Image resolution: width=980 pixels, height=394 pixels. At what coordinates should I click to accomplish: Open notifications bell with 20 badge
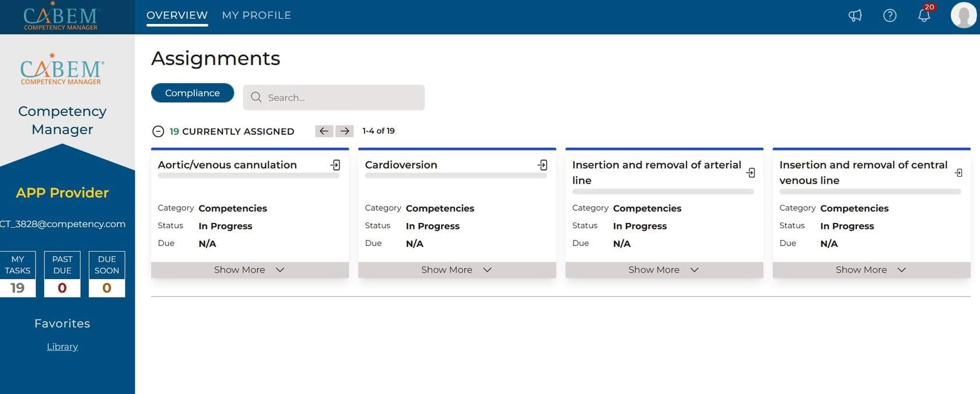[924, 15]
